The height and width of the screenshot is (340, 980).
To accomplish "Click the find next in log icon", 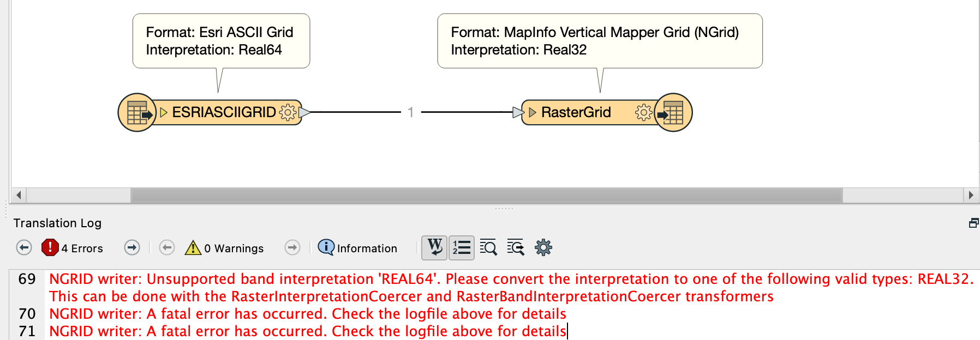I will 516,248.
